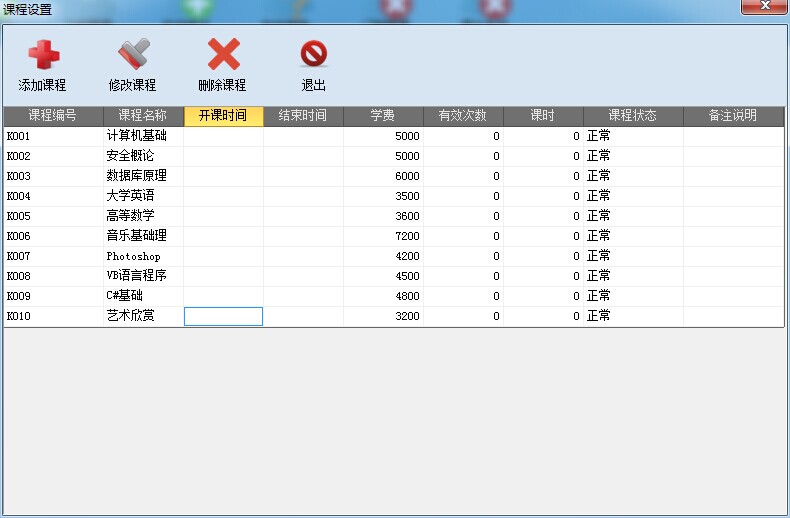Click course name 音乐基础理
This screenshot has height=518, width=790.
(x=137, y=235)
